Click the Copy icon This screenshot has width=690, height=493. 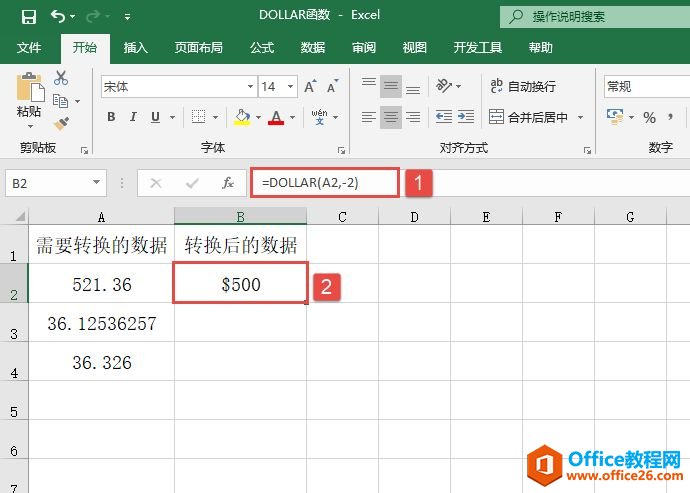pyautogui.click(x=61, y=101)
